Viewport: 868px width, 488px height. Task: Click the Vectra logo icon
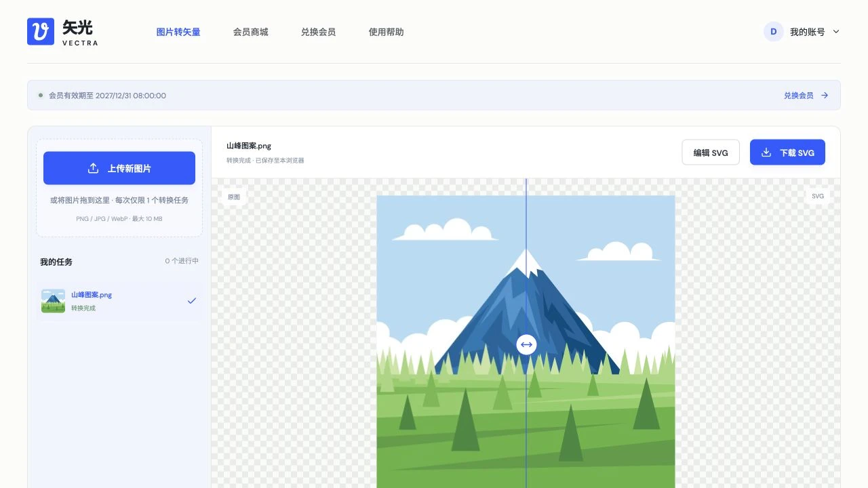click(41, 31)
